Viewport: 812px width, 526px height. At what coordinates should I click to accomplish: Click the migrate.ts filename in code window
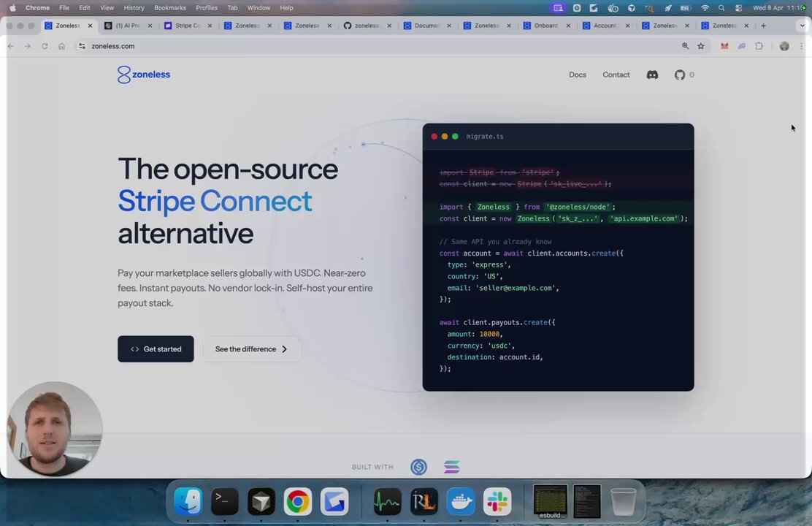(x=485, y=137)
